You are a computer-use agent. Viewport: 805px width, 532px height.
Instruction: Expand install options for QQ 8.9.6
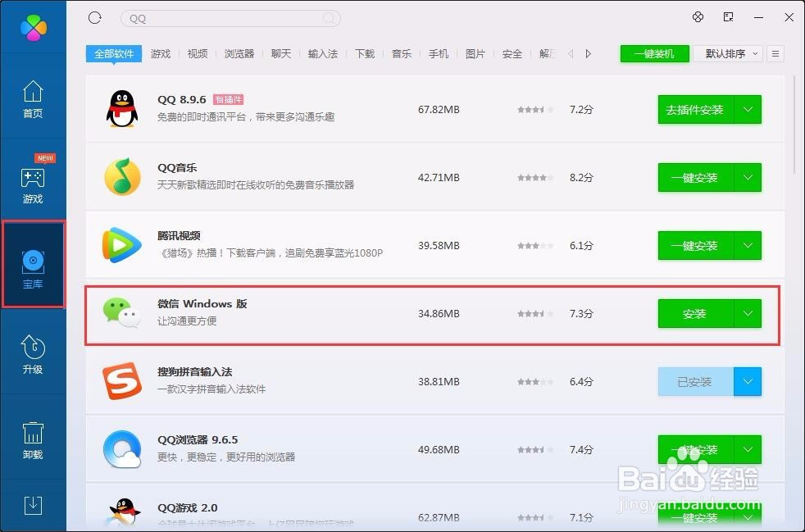coord(748,109)
